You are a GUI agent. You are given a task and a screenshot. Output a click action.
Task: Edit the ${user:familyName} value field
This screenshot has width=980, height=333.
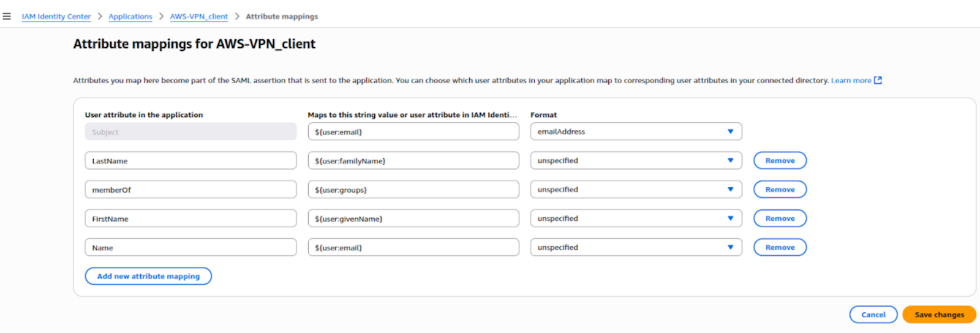(x=413, y=160)
